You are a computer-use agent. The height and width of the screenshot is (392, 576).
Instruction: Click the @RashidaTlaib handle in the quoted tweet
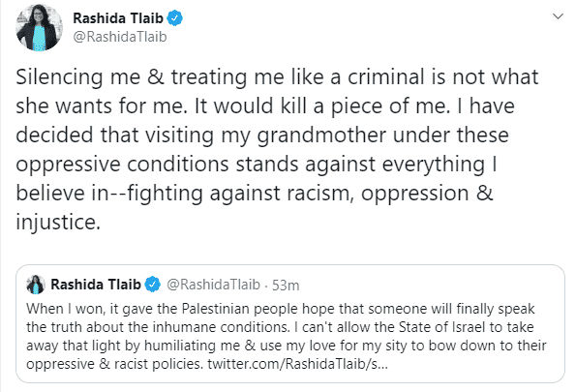213,285
